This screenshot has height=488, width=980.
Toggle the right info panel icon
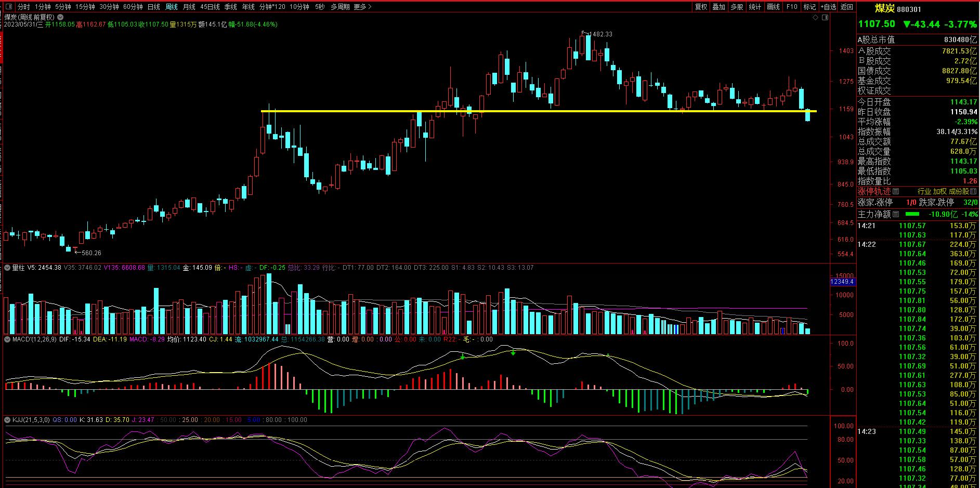click(x=825, y=18)
